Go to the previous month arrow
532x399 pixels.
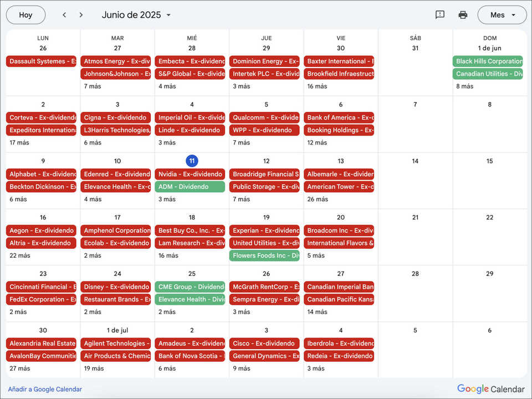pyautogui.click(x=64, y=15)
